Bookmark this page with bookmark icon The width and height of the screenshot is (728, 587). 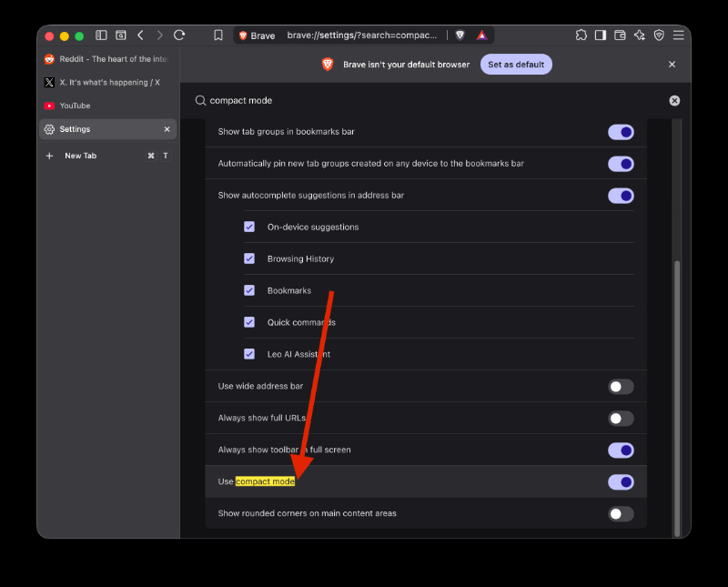tap(218, 35)
